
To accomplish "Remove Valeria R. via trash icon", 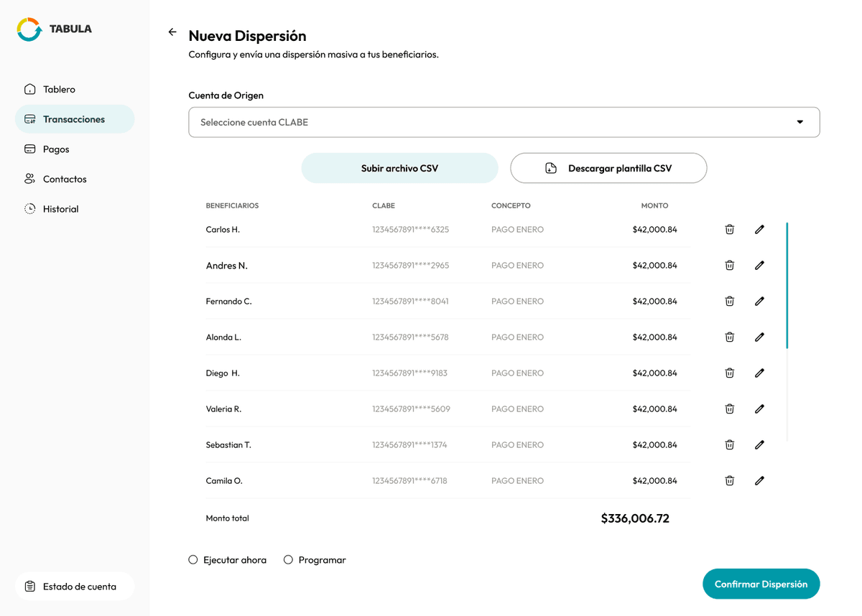I will click(x=729, y=409).
